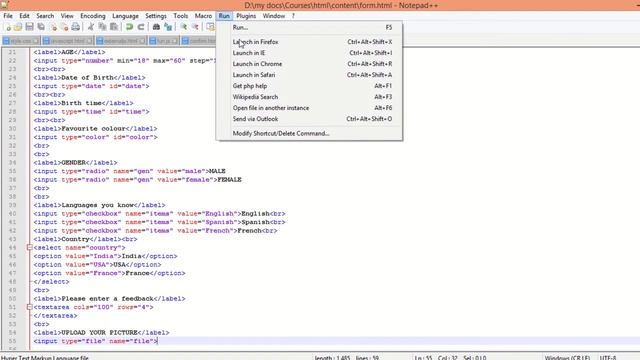This screenshot has width=640, height=360.
Task: Open Find with the binoculars icon
Action: pyautogui.click(x=156, y=27)
